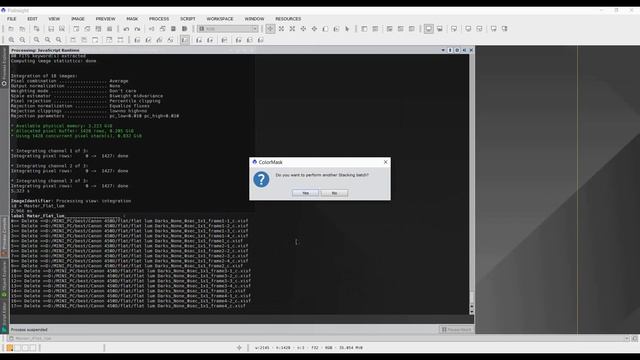This screenshot has width=640, height=360.
Task: Click No in the ColorMask dialog
Action: 334,193
